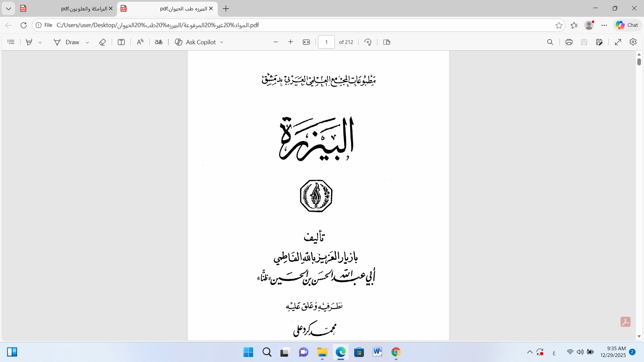Open PDF viewer settings gear
The height and width of the screenshot is (362, 644).
click(633, 42)
